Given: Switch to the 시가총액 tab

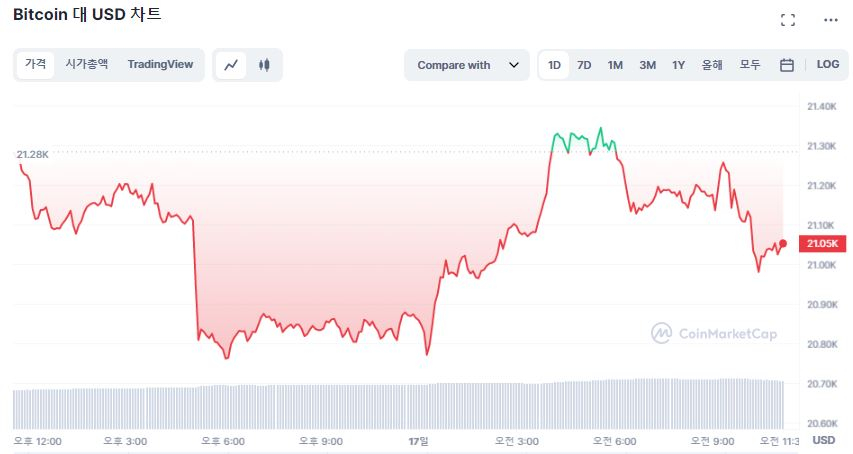Looking at the screenshot, I should point(86,64).
